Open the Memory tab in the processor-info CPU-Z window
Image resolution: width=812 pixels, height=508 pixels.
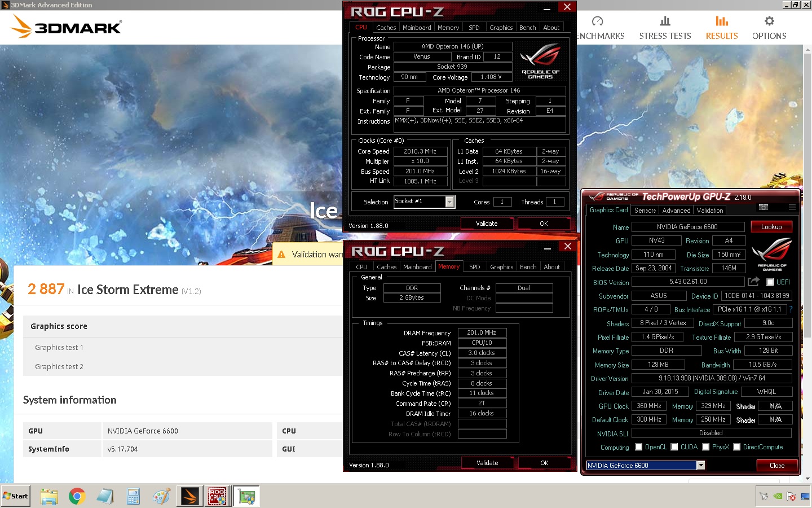(448, 28)
